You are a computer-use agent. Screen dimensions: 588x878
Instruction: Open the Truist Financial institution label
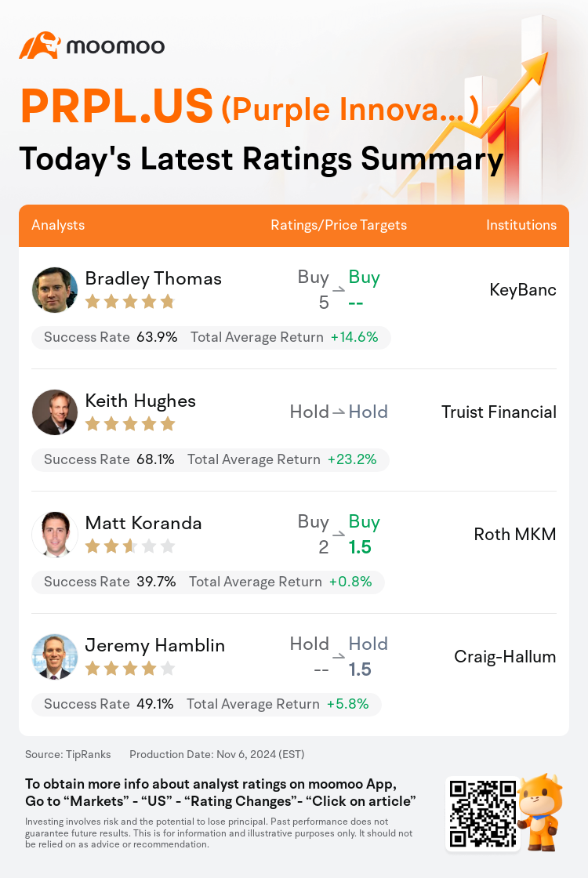(499, 412)
